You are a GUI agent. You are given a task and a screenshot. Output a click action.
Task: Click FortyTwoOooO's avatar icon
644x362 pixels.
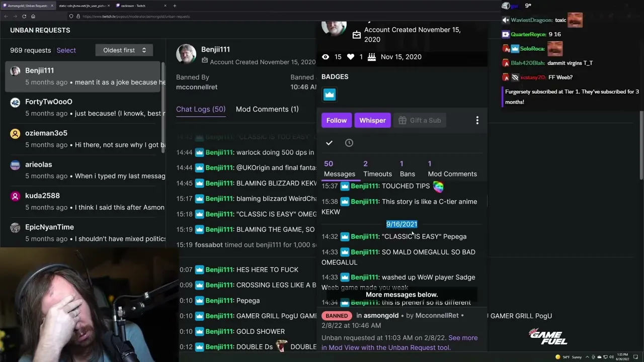pyautogui.click(x=15, y=102)
